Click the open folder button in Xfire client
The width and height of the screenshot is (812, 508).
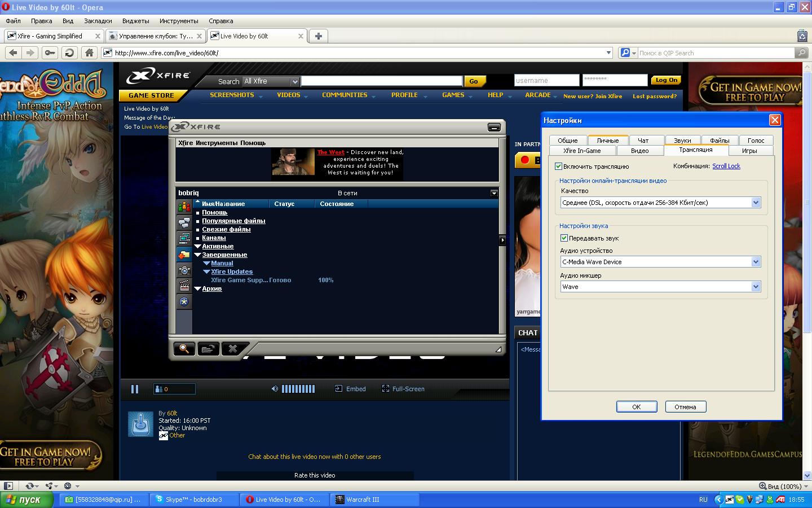point(208,349)
